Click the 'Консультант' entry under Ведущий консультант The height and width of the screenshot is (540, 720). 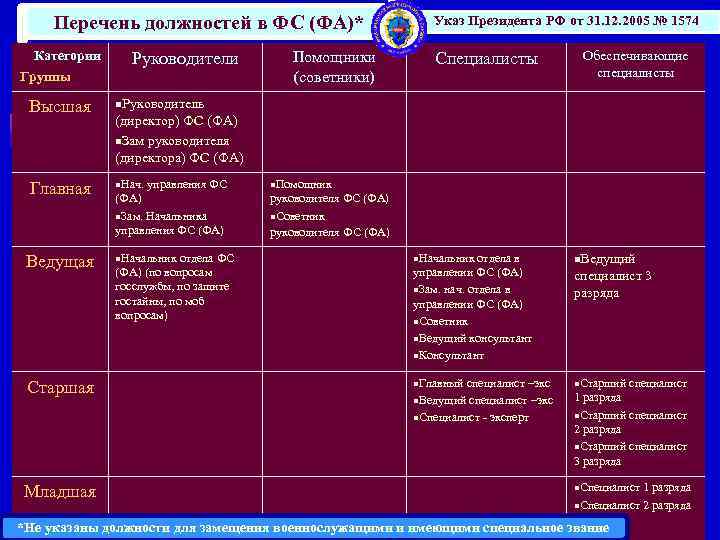(449, 355)
